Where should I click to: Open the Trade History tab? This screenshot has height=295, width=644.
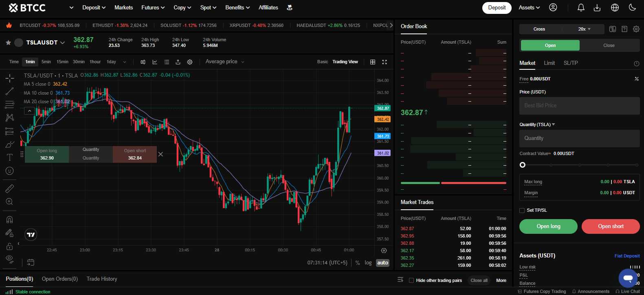pyautogui.click(x=102, y=279)
